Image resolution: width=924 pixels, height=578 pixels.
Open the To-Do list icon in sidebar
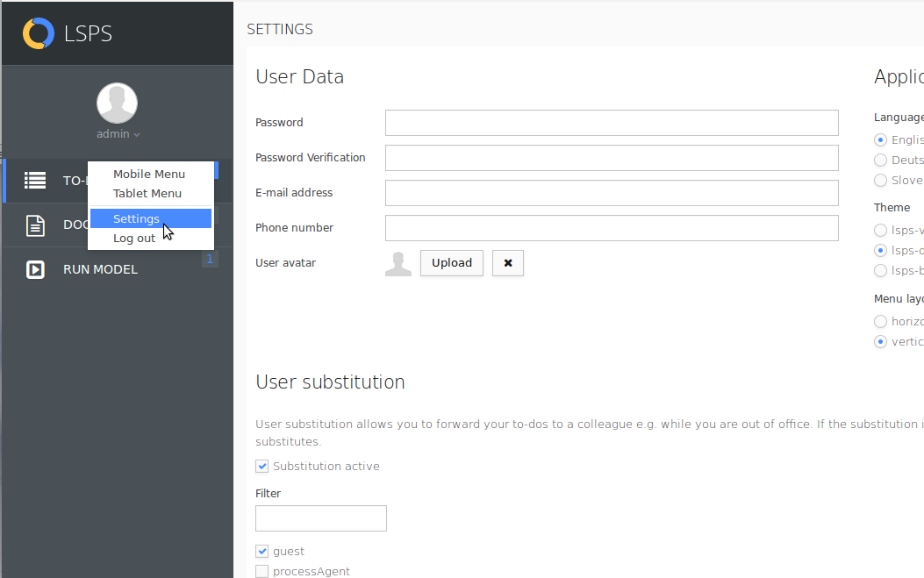tap(35, 181)
